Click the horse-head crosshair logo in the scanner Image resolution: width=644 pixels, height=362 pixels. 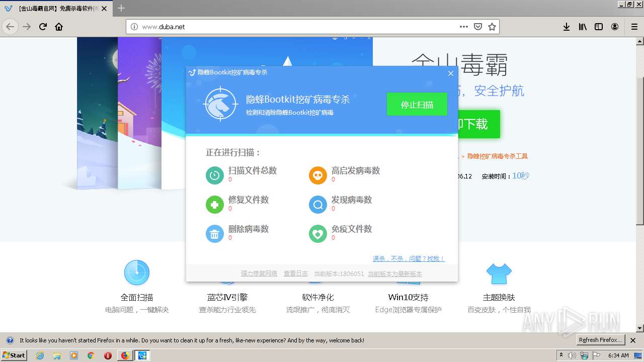pos(220,104)
